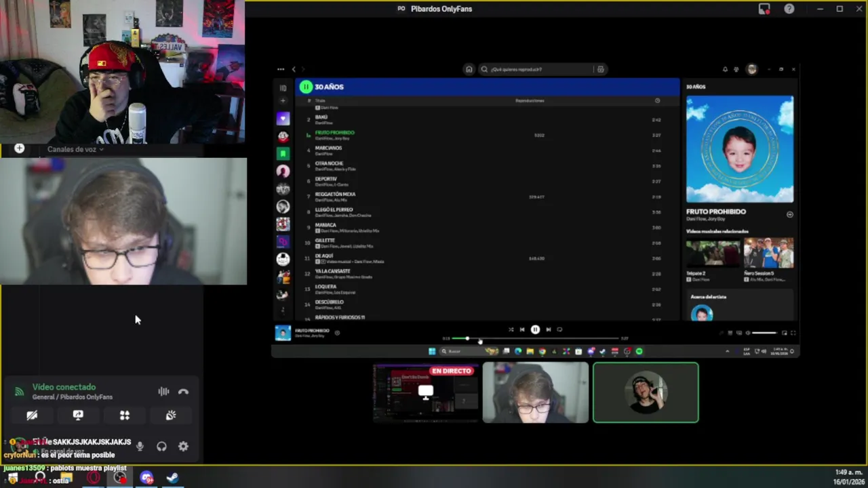Open Windows Start in shared taskbar
The height and width of the screenshot is (488, 868).
point(432,351)
